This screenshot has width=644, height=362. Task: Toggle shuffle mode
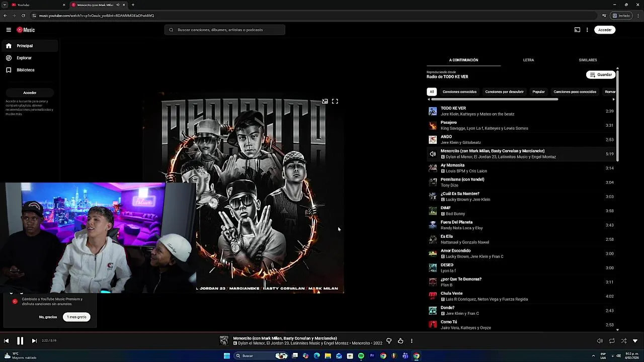click(623, 341)
